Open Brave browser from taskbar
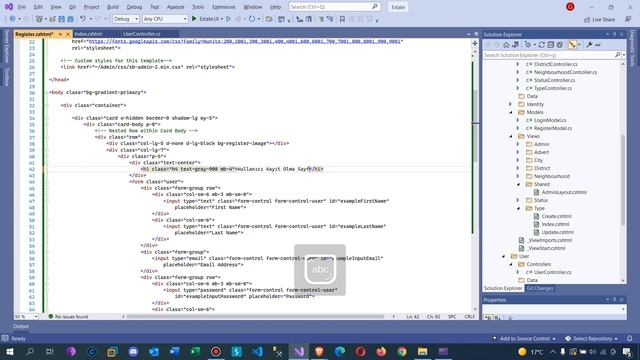Image resolution: width=640 pixels, height=360 pixels. (319, 351)
